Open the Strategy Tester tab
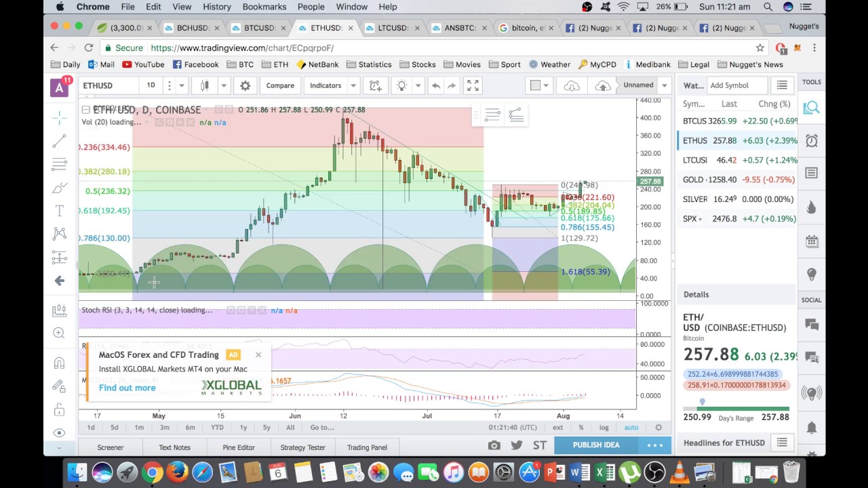Viewport: 868px width, 488px height. click(x=302, y=447)
